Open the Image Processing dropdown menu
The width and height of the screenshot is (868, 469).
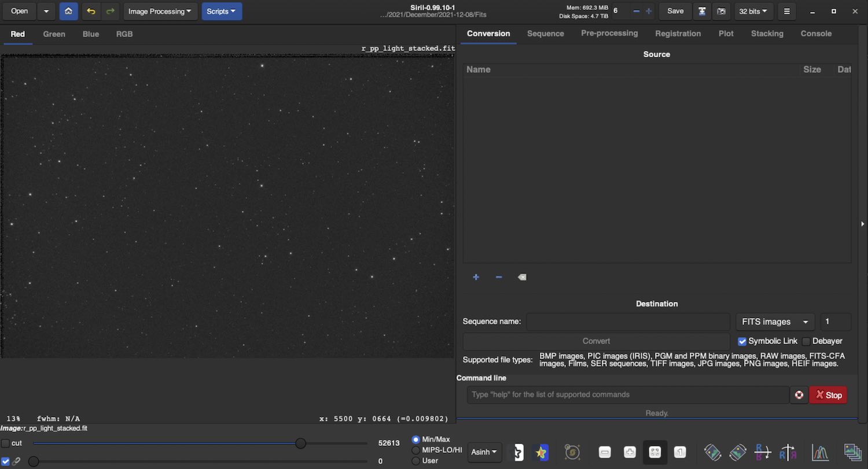pyautogui.click(x=160, y=11)
